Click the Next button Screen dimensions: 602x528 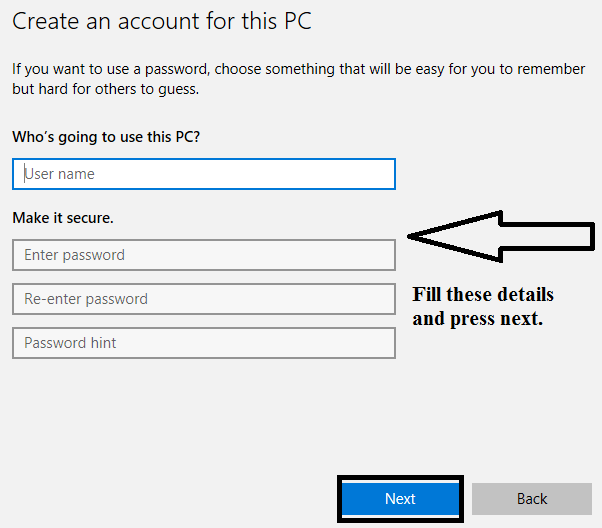click(400, 498)
